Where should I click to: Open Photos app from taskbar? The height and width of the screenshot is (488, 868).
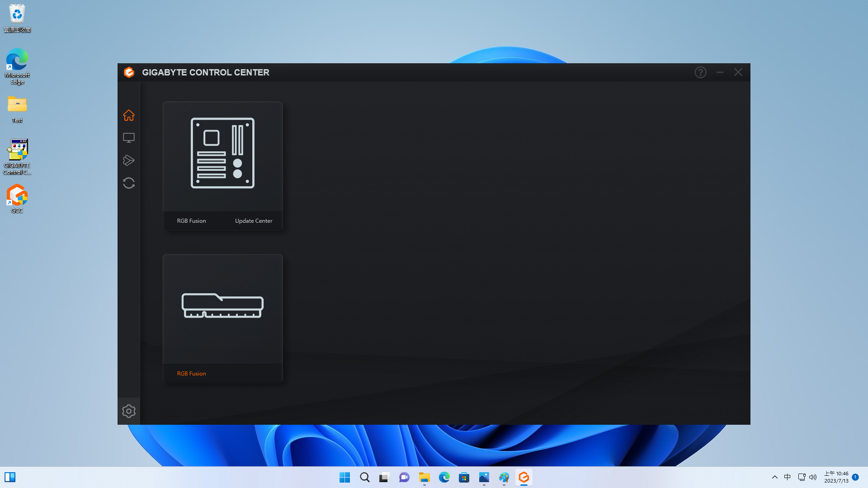(x=484, y=478)
